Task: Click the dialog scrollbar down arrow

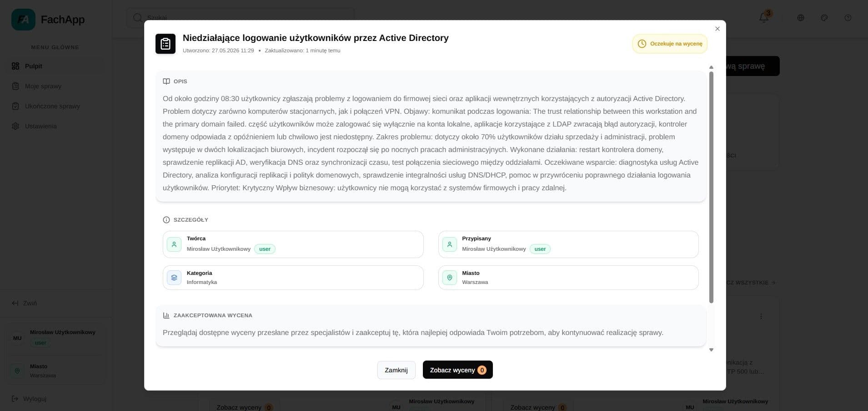Action: tap(711, 350)
